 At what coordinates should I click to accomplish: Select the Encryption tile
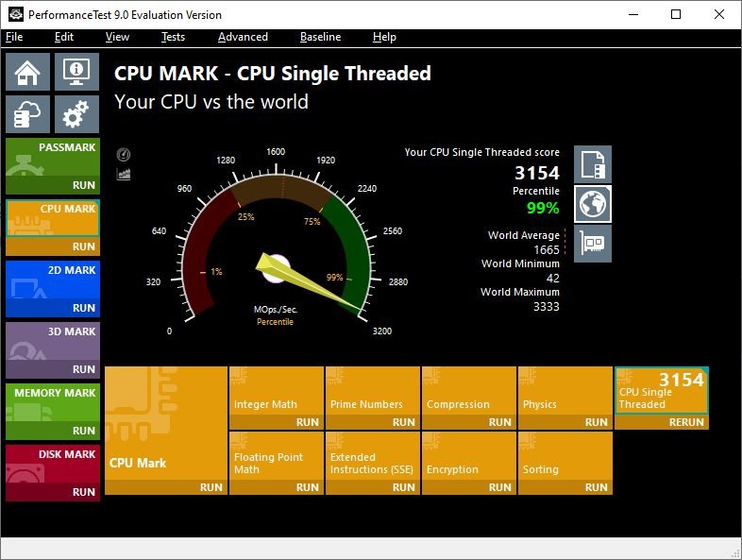click(469, 456)
